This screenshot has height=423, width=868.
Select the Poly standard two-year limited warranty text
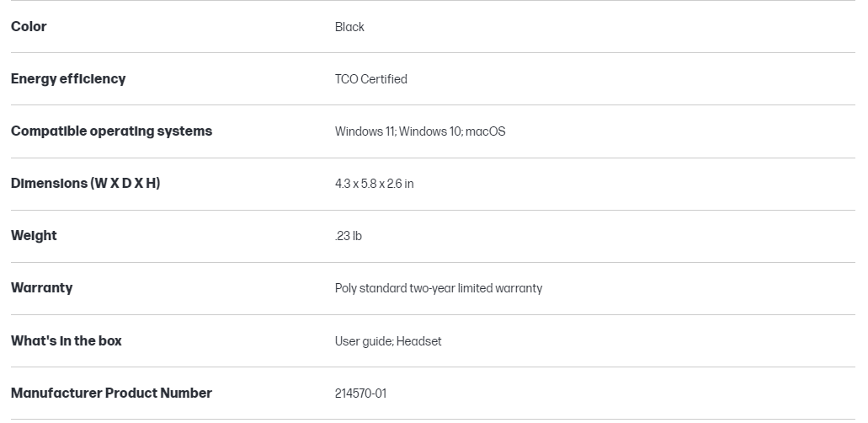coord(438,288)
